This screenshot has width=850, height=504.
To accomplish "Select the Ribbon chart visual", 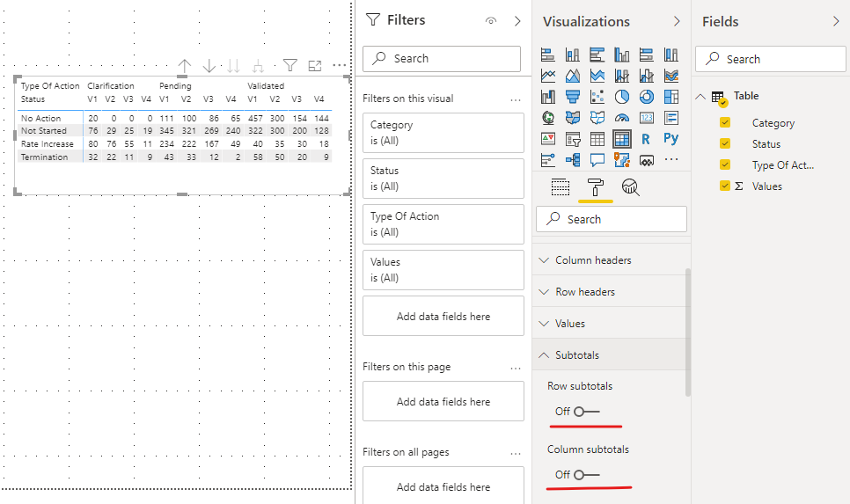I will [x=671, y=76].
